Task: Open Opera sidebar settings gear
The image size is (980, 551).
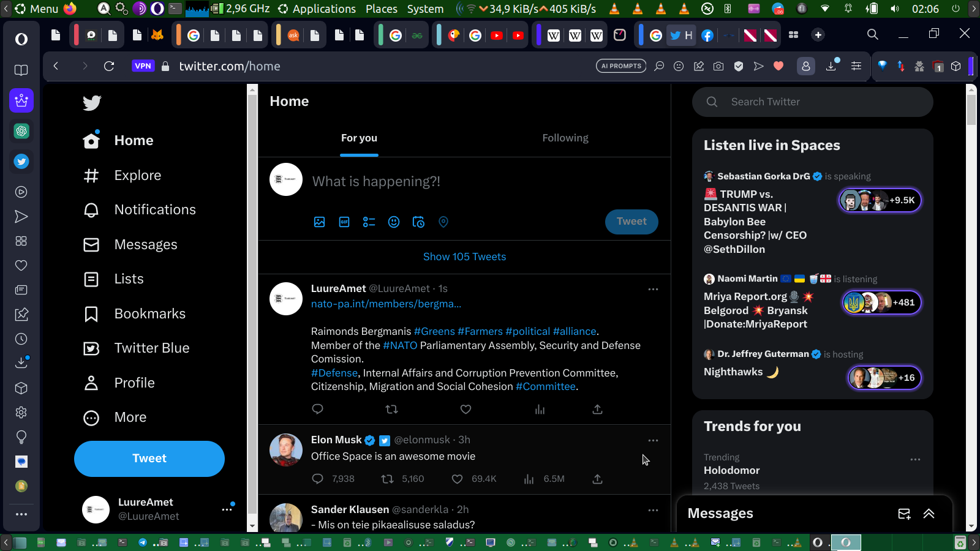Action: point(21,413)
